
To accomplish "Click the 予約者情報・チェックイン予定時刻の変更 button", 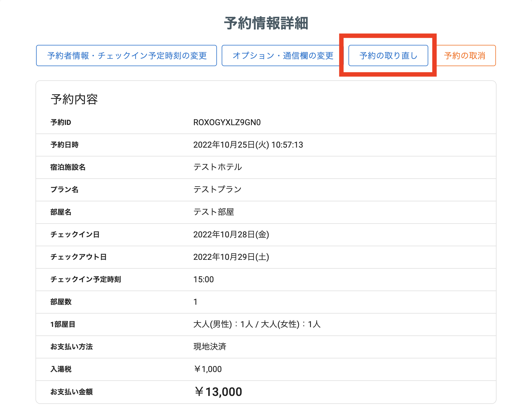I will [x=126, y=56].
